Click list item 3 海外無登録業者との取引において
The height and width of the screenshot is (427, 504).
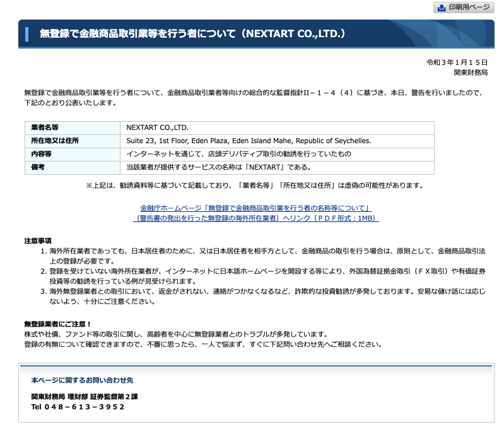point(267,296)
